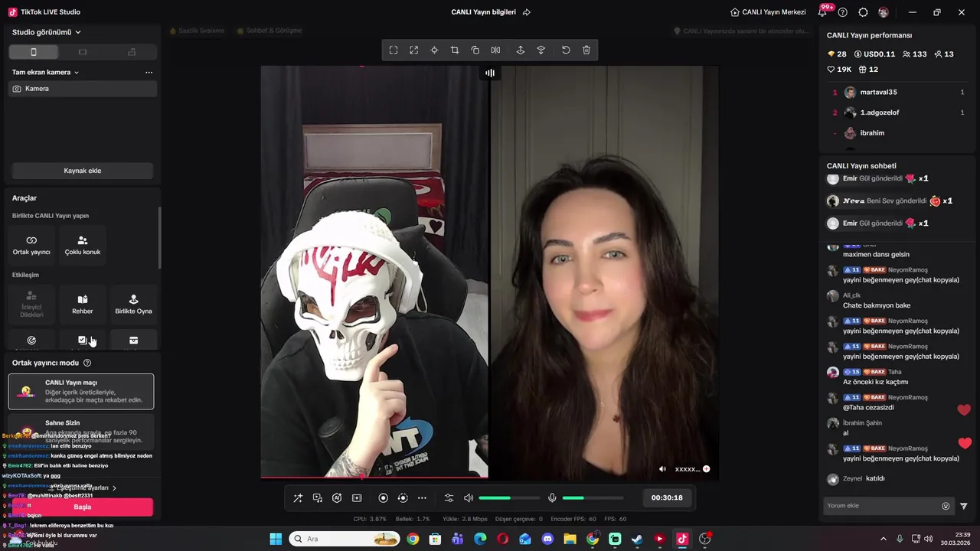
Task: Open CANLI Yayın Merkezi
Action: coord(769,12)
